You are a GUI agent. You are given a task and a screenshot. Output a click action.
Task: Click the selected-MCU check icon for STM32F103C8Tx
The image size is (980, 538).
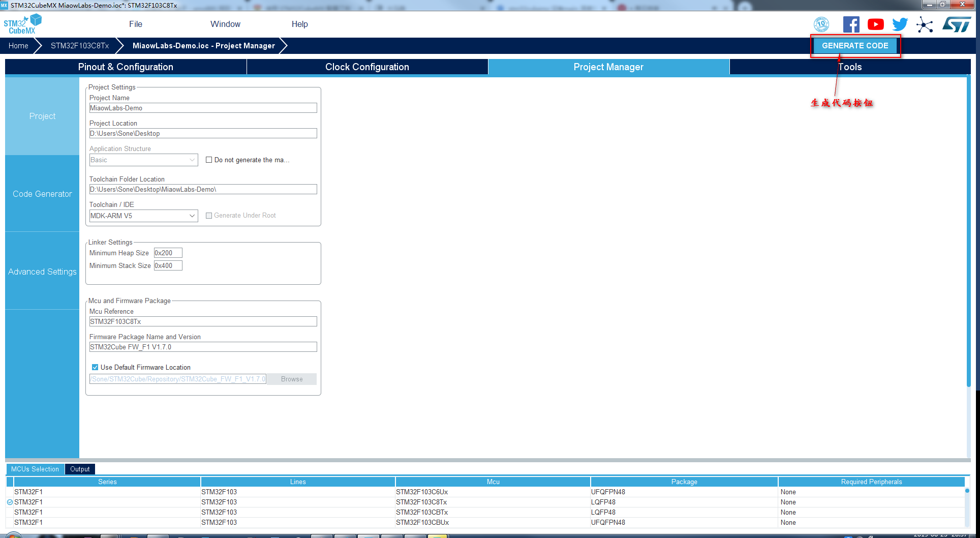[10, 502]
